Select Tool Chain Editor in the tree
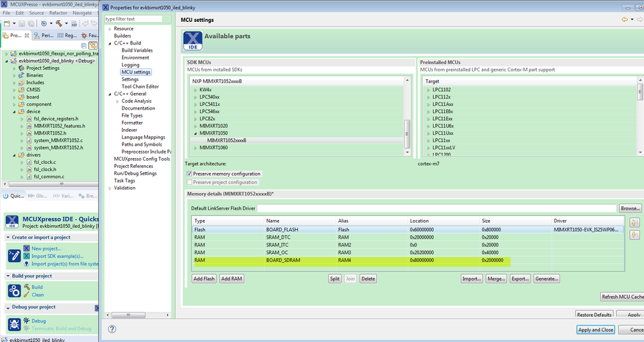The image size is (644, 342). (140, 86)
